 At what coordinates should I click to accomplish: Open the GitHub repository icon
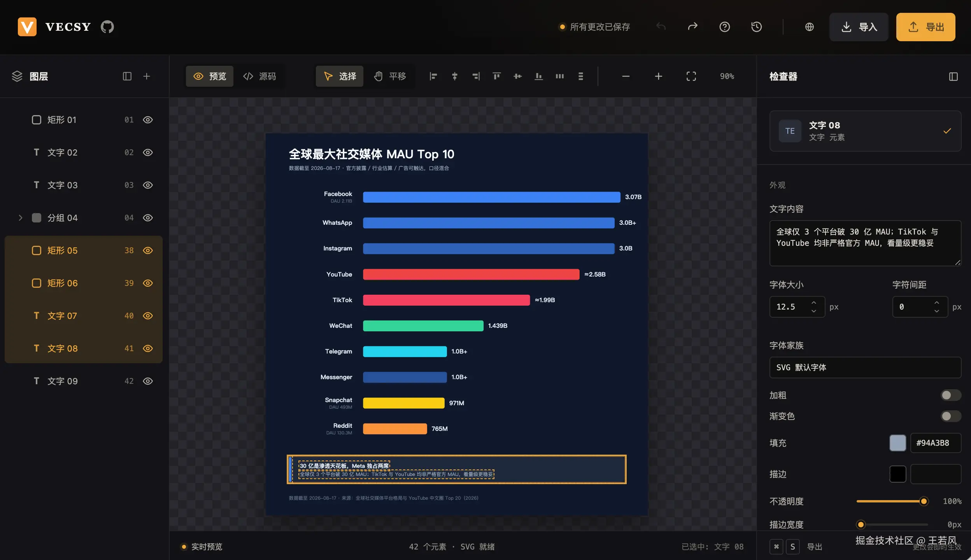pyautogui.click(x=107, y=27)
